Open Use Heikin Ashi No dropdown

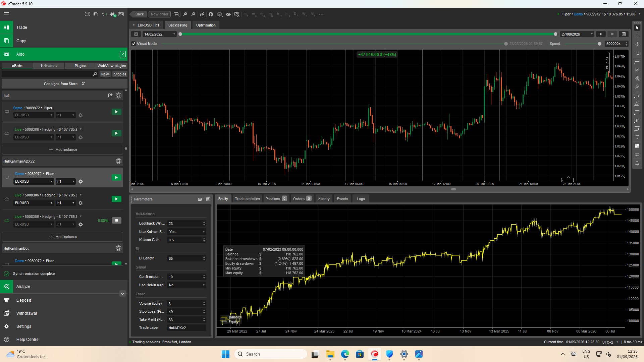[187, 285]
